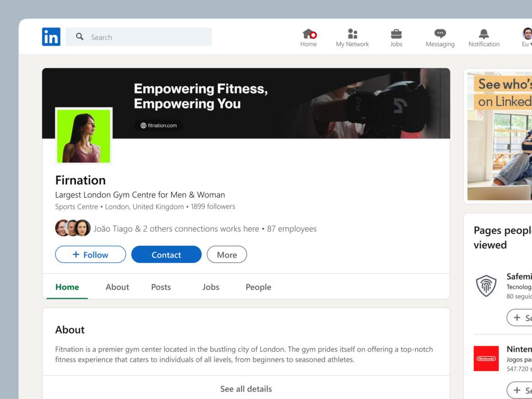
Task: Open the Notification bell icon
Action: 484,34
